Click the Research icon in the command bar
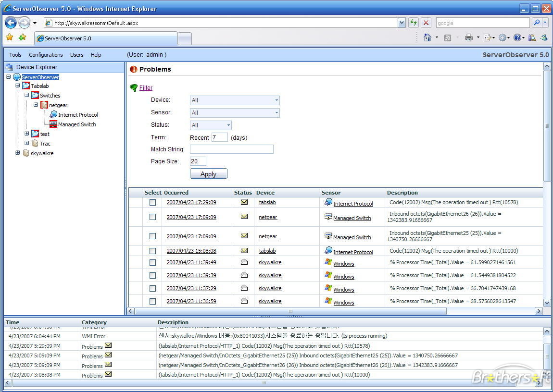 (x=532, y=37)
